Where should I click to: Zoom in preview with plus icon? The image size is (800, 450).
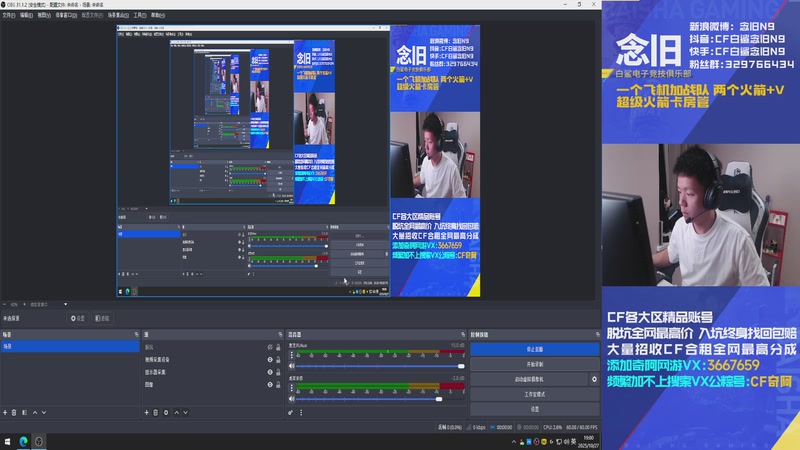click(x=24, y=304)
